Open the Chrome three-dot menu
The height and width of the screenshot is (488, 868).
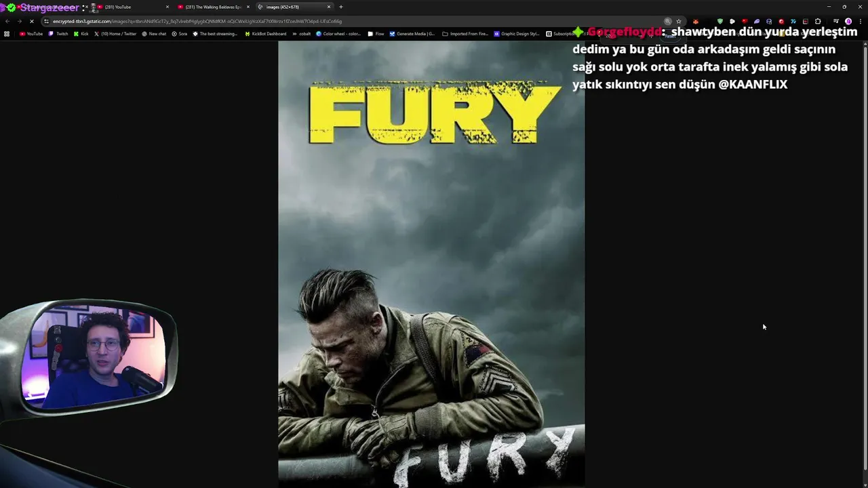tap(860, 21)
